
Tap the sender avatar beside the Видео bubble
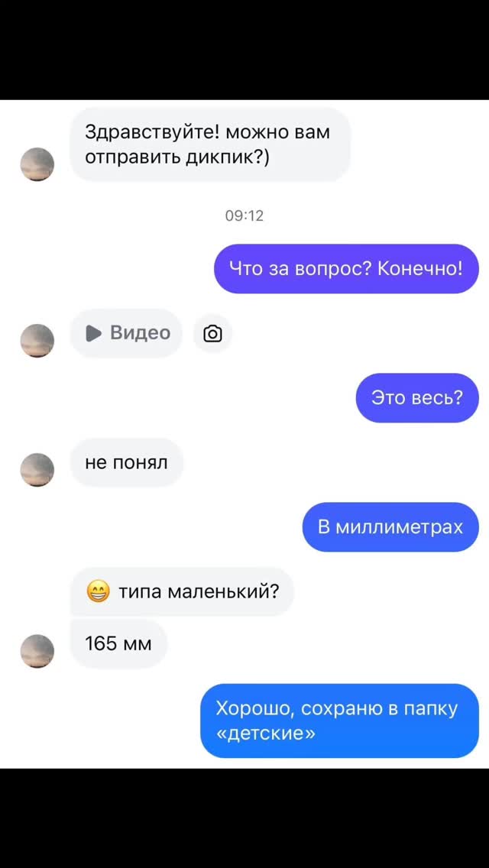(37, 341)
